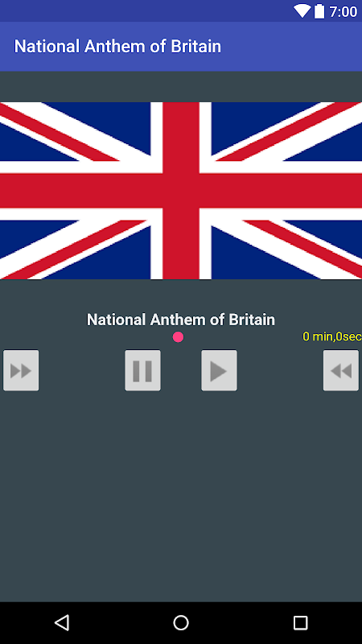Tap the empty dark area below controls
362x644 pixels.
point(181,497)
